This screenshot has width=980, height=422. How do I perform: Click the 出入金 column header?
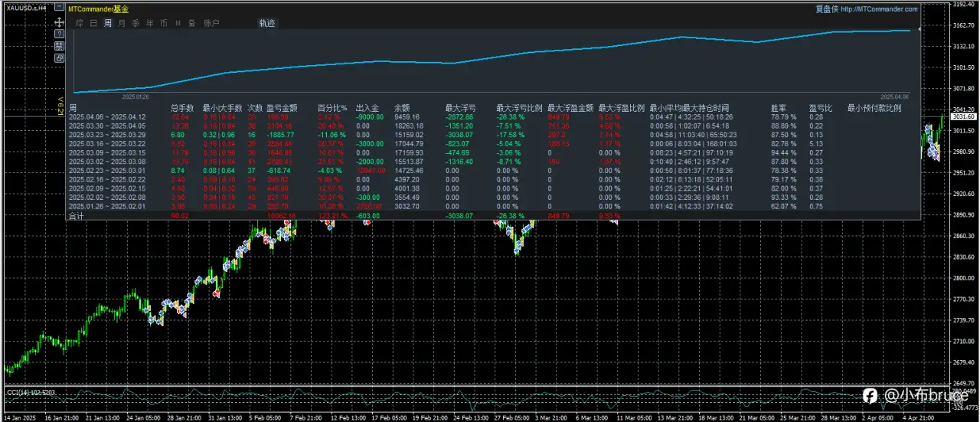[x=368, y=108]
